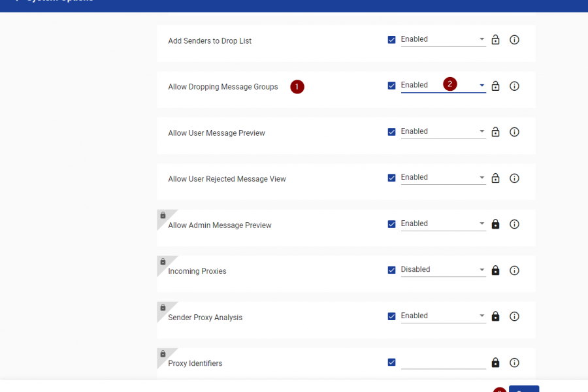Toggle the Allow User Message Preview checkbox
The width and height of the screenshot is (588, 392).
[391, 132]
